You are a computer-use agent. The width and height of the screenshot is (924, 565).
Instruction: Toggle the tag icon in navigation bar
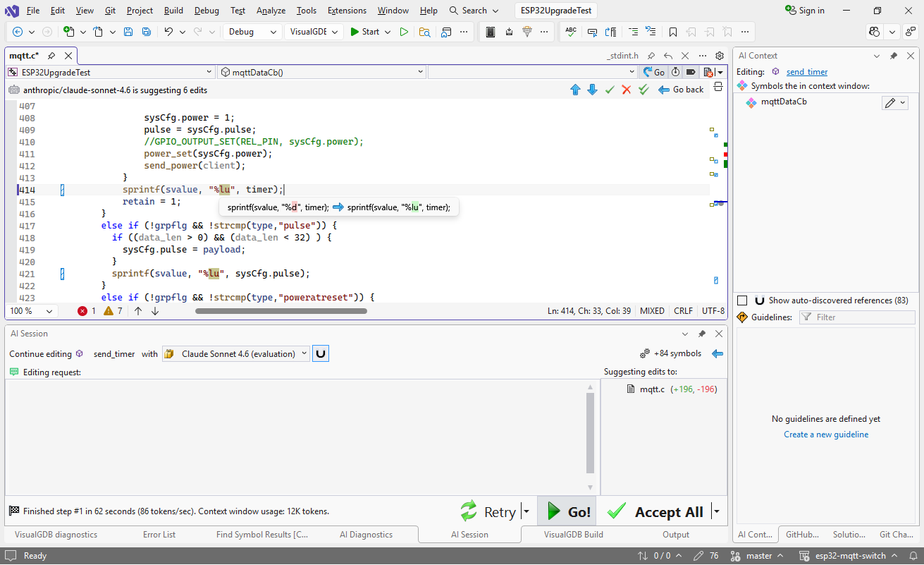(x=691, y=72)
